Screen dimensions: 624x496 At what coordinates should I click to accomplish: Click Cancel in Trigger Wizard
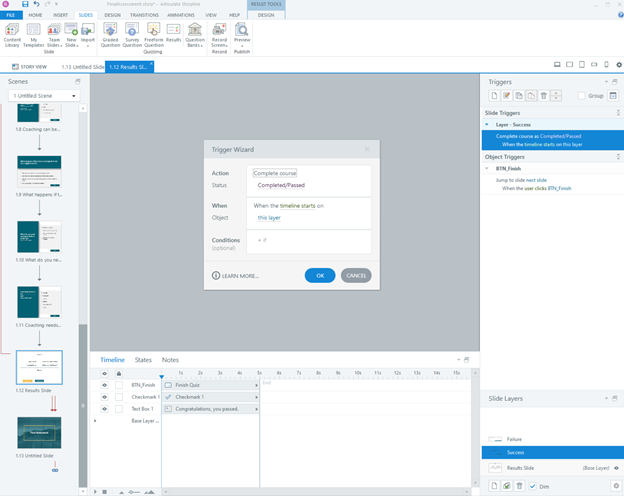click(356, 275)
